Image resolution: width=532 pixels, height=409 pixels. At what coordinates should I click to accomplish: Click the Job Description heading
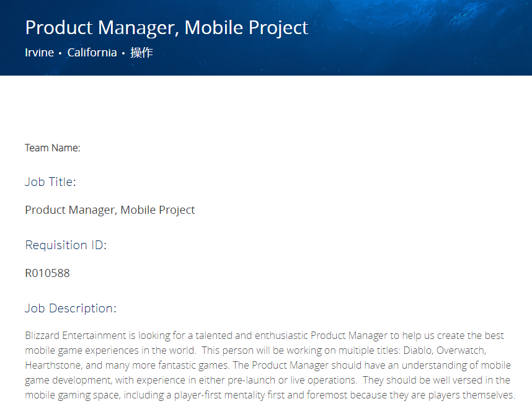71,308
